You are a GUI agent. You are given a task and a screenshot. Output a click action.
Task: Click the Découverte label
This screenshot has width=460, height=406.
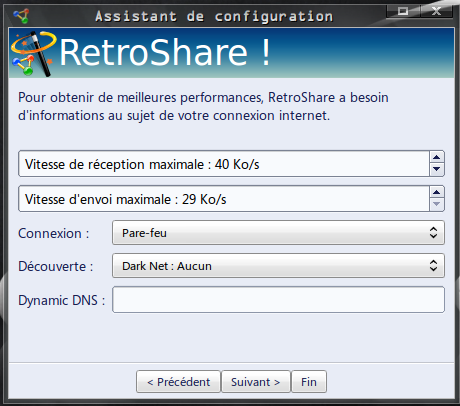point(55,266)
